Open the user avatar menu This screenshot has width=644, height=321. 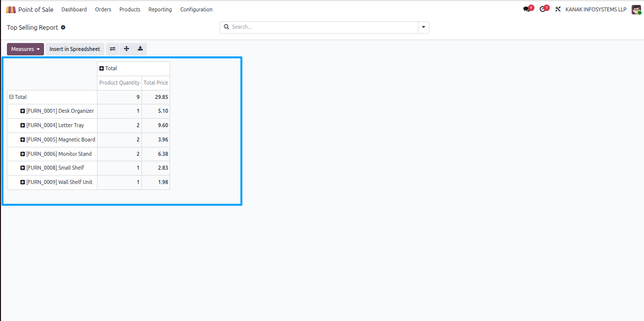[x=636, y=9]
